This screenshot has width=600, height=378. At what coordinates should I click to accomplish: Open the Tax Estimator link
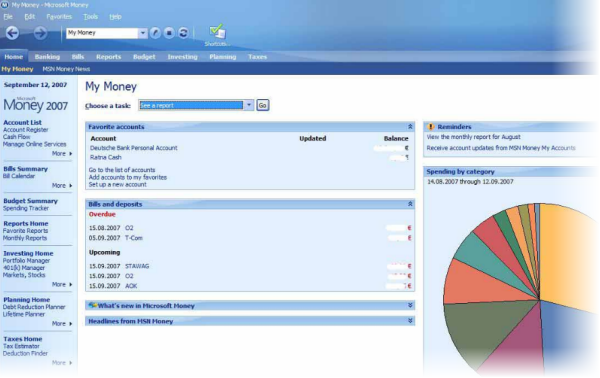click(21, 346)
